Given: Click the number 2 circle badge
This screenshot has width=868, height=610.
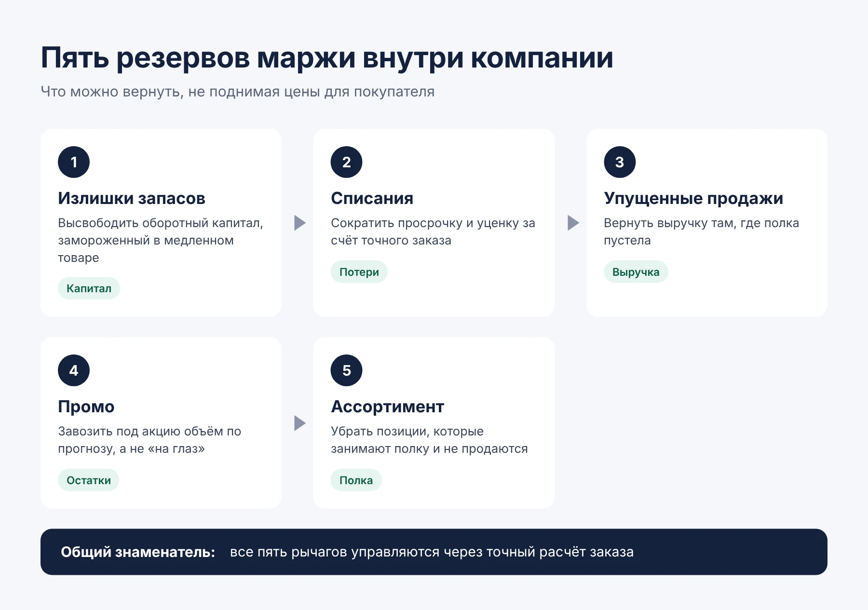Looking at the screenshot, I should pyautogui.click(x=346, y=162).
